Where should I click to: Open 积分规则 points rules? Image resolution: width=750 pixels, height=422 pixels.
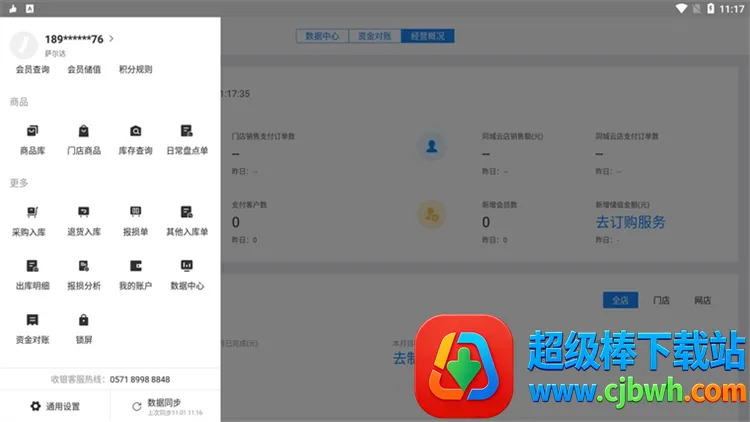click(x=136, y=69)
